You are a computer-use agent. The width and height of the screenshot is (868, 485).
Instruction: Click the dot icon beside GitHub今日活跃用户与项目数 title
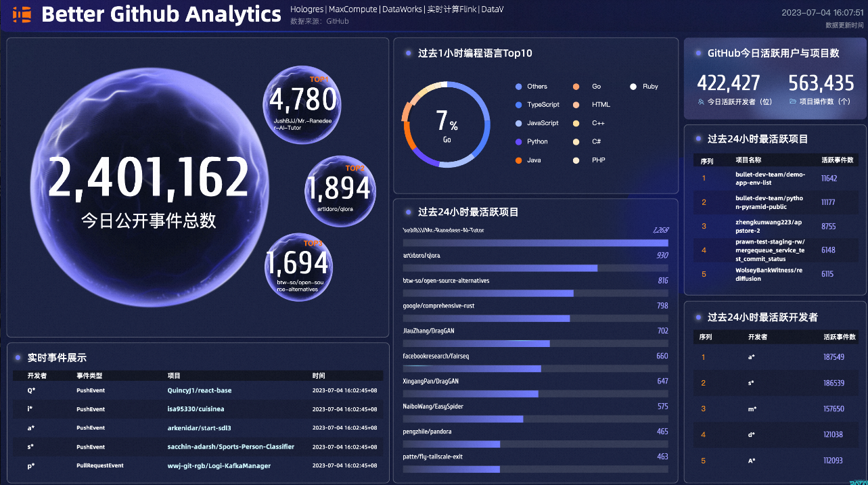click(x=698, y=53)
